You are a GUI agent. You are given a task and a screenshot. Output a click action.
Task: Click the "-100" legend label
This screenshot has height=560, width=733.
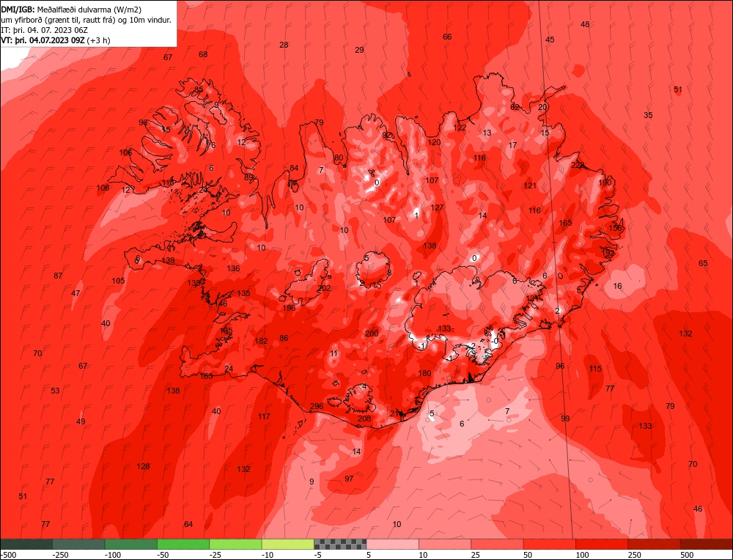(114, 555)
